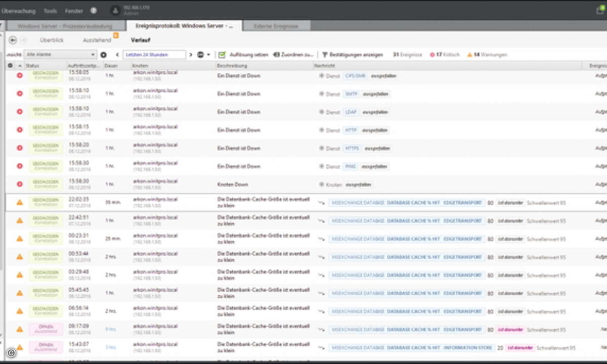607x364 pixels.
Task: Click 'Knoten Down' description text
Action: 233,185
